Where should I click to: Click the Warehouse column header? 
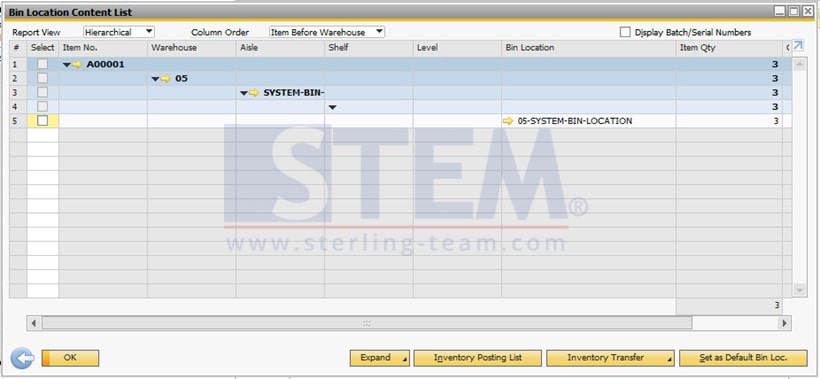click(191, 48)
